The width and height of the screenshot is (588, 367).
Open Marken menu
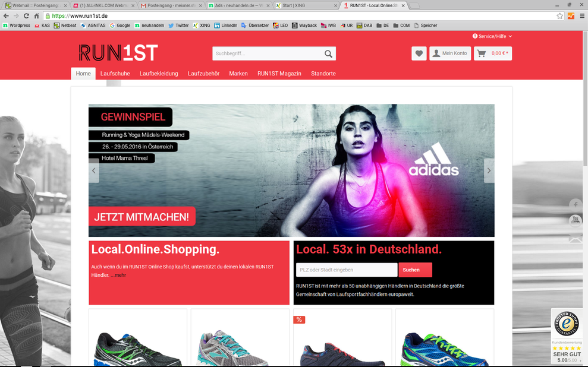[238, 74]
